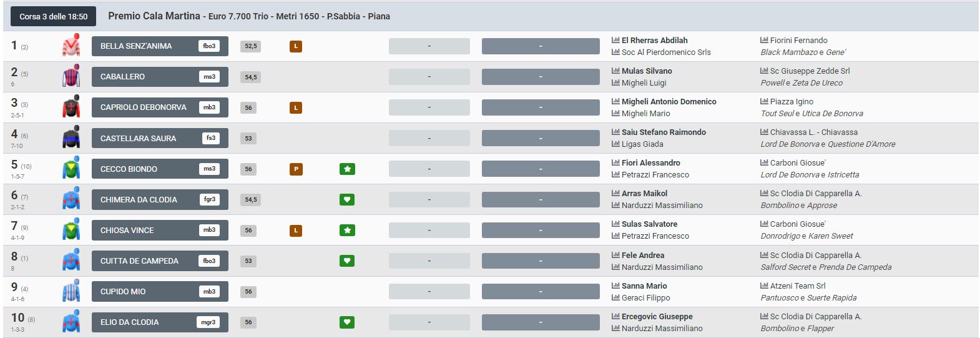Click green heart icon for Chimera Da Clodia
Screen dimensions: 980x338
(347, 199)
